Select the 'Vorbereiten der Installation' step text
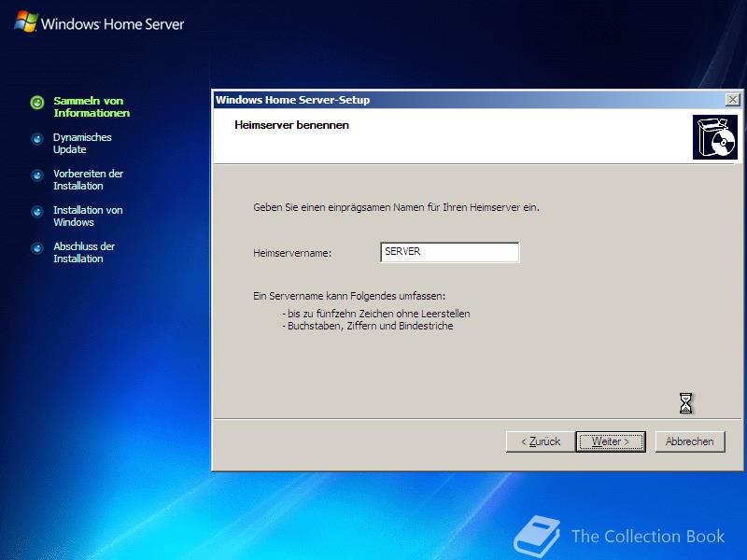 88,179
